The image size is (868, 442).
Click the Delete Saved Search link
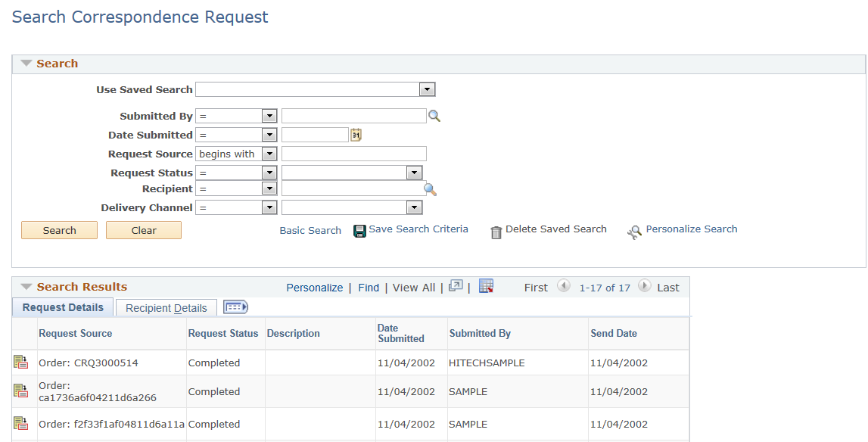pyautogui.click(x=555, y=229)
